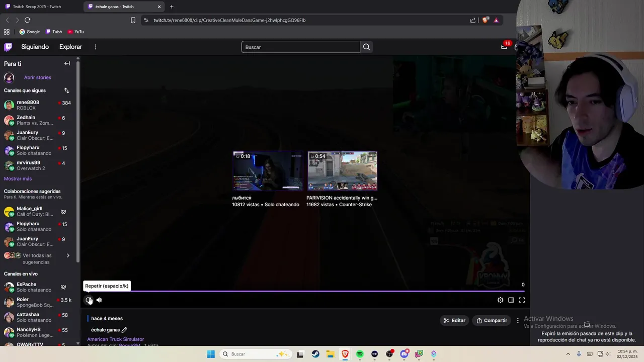Focus the Twitch Buscar search field
The width and height of the screenshot is (644, 362).
[x=301, y=47]
